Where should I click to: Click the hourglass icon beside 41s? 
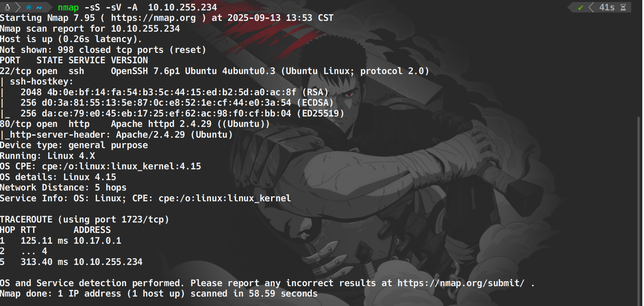(x=623, y=7)
